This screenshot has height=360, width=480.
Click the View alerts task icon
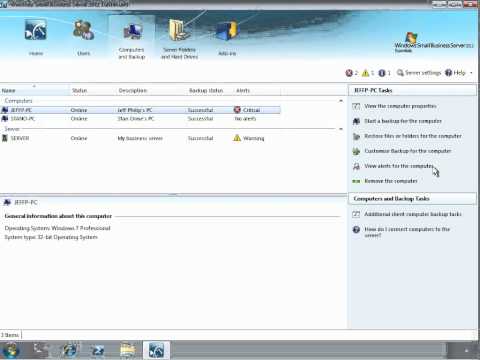[x=356, y=166]
